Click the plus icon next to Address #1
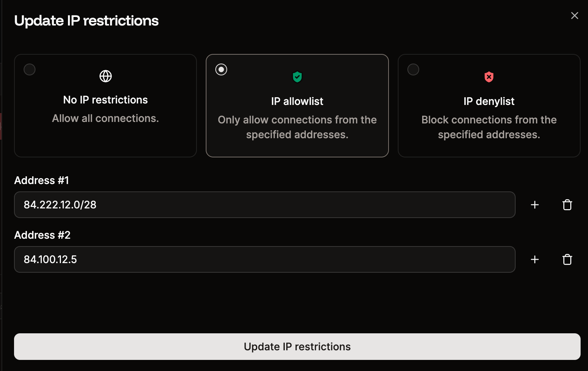This screenshot has height=371, width=588. click(x=534, y=205)
